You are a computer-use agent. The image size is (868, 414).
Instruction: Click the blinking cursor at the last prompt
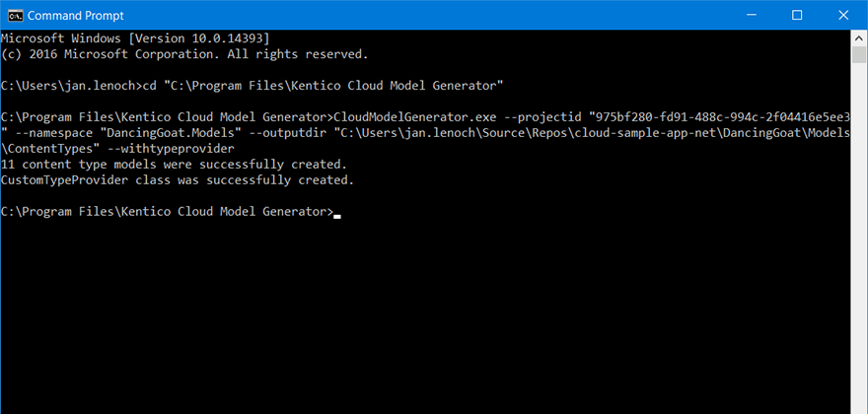tap(337, 217)
